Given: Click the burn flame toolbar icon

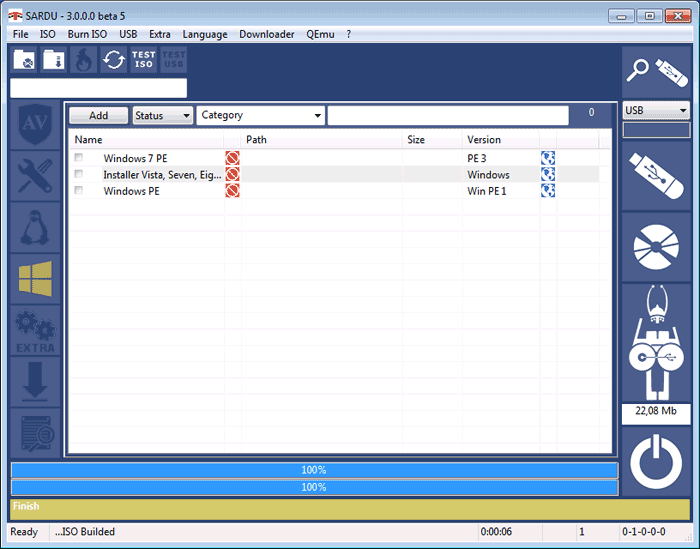Looking at the screenshot, I should pyautogui.click(x=83, y=59).
